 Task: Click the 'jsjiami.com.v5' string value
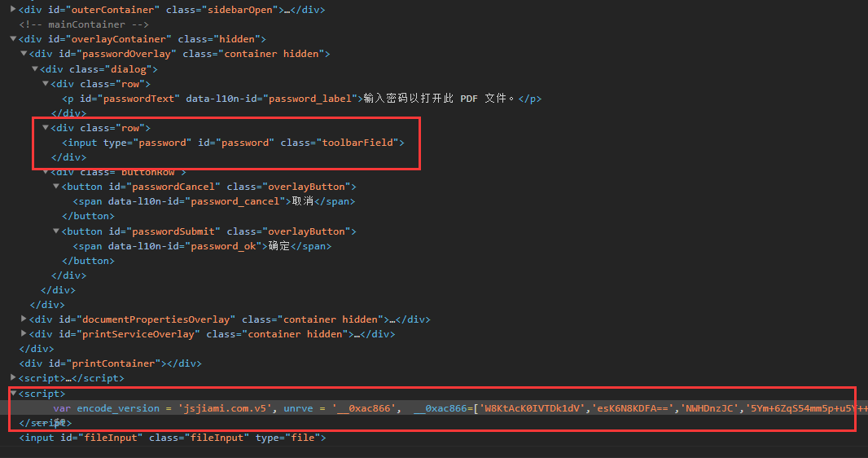coord(225,408)
